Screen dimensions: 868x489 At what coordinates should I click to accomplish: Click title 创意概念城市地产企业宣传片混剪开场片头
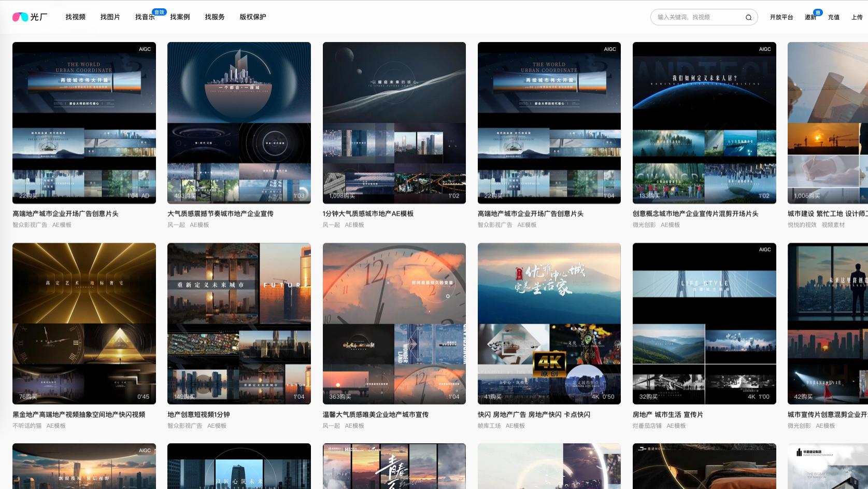(695, 214)
